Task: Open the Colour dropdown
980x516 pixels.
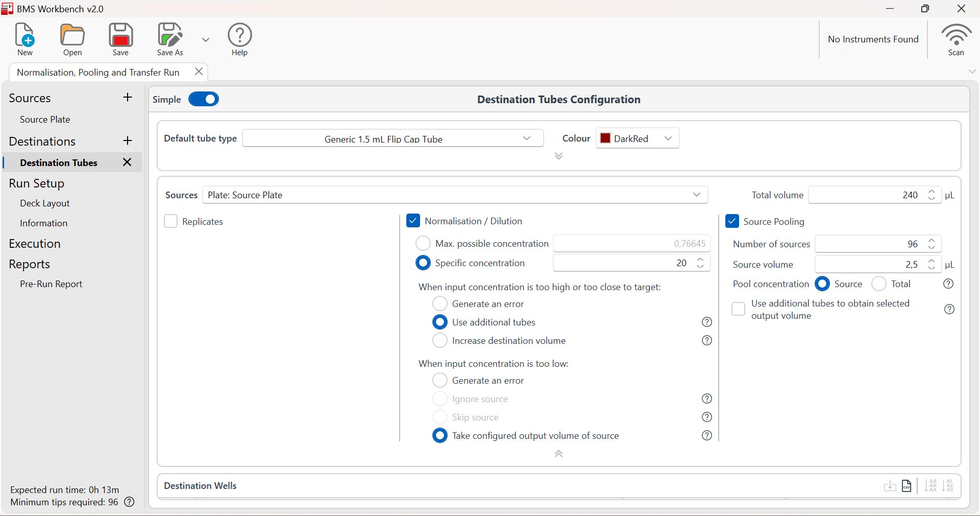Action: click(x=638, y=138)
